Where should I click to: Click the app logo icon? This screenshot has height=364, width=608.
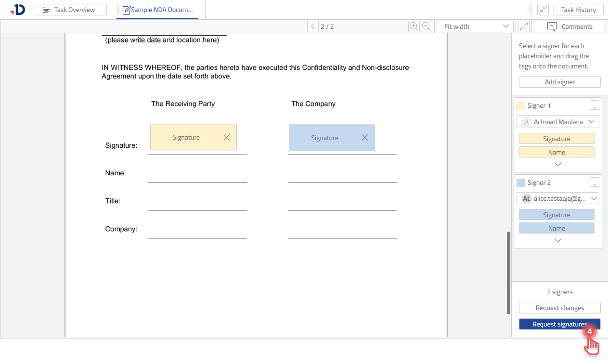coord(17,10)
